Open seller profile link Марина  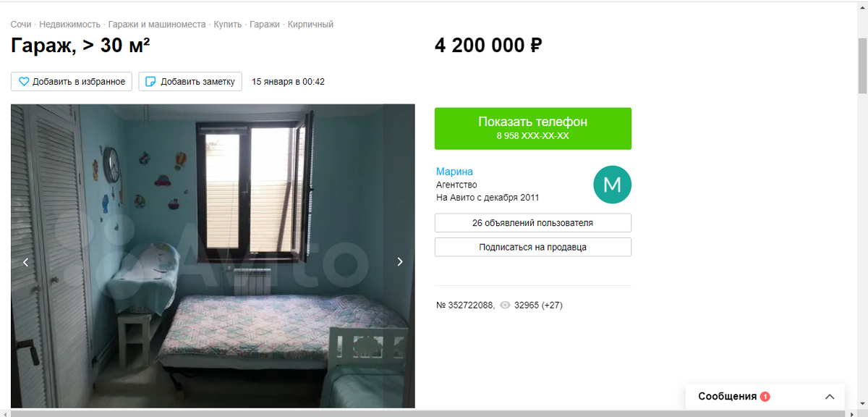454,172
